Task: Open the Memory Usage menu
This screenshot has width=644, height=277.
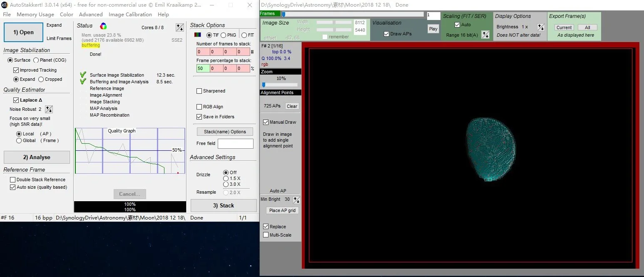Action: click(35, 14)
